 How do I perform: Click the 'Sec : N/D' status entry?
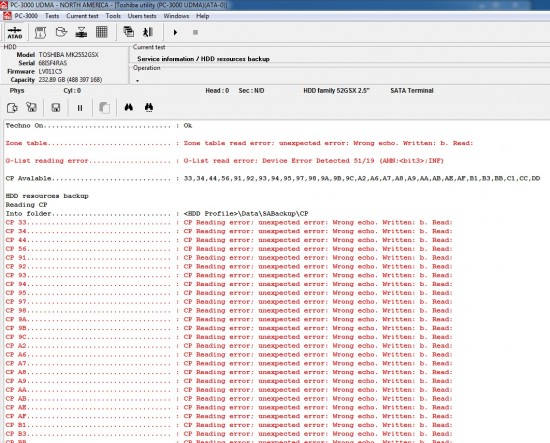pos(251,90)
